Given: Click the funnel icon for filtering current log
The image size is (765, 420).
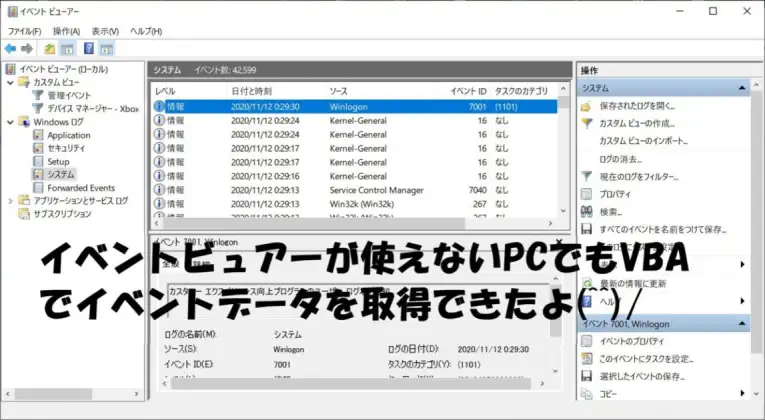Looking at the screenshot, I should pos(587,176).
